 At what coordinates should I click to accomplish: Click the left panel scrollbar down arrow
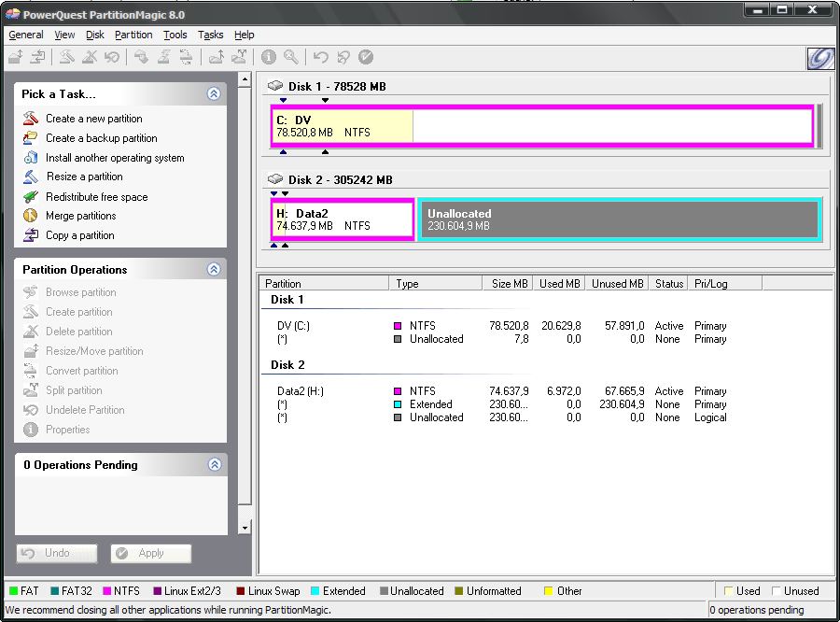245,528
